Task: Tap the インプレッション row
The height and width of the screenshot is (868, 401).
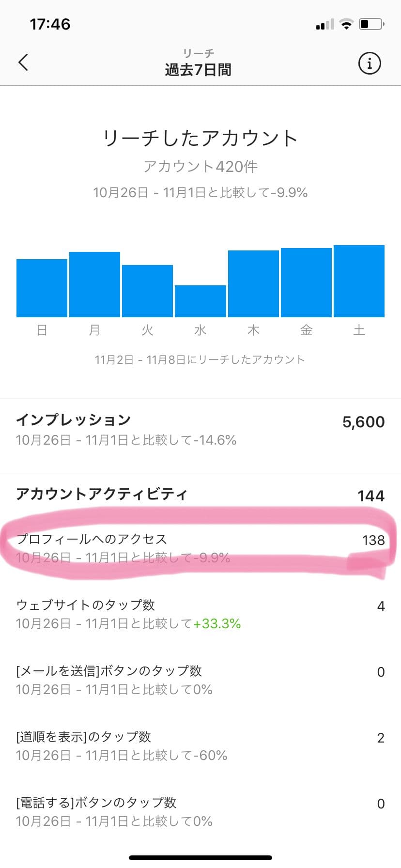Action: pos(200,429)
